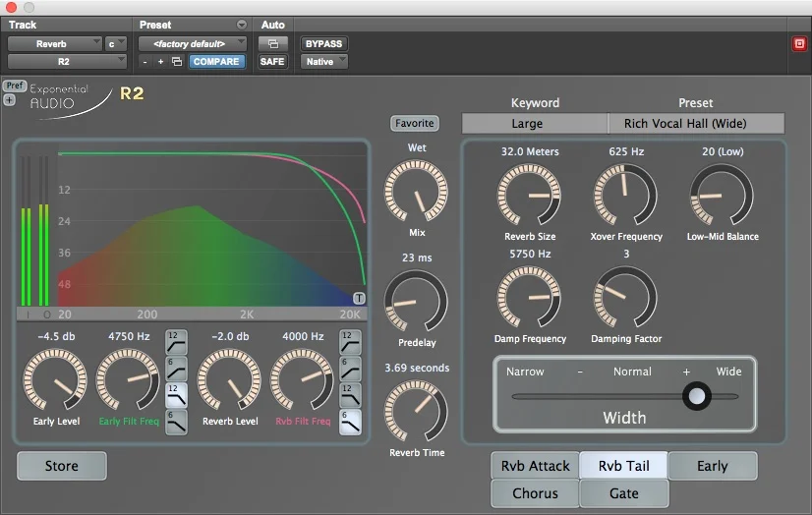
Task: Select the next preset with the plus button
Action: pyautogui.click(x=160, y=62)
